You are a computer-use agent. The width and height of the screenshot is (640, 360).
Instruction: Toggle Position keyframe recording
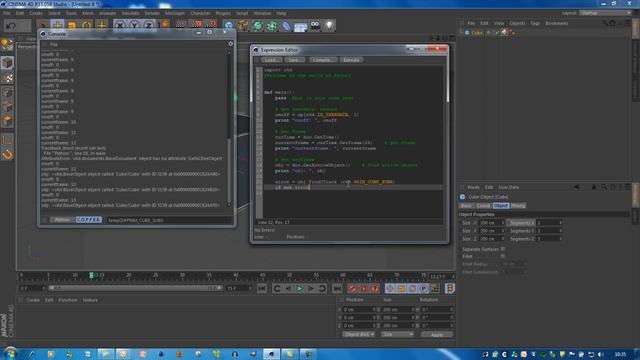coord(390,289)
